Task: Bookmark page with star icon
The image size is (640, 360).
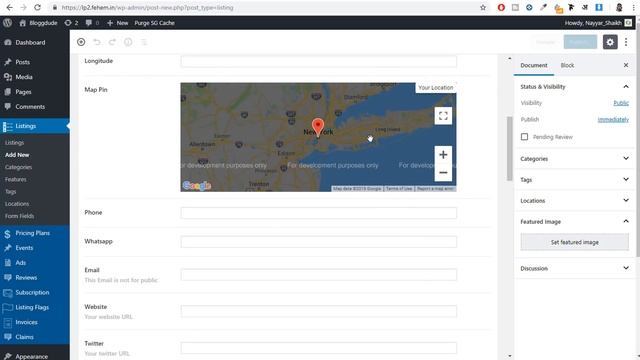Action: tap(483, 7)
